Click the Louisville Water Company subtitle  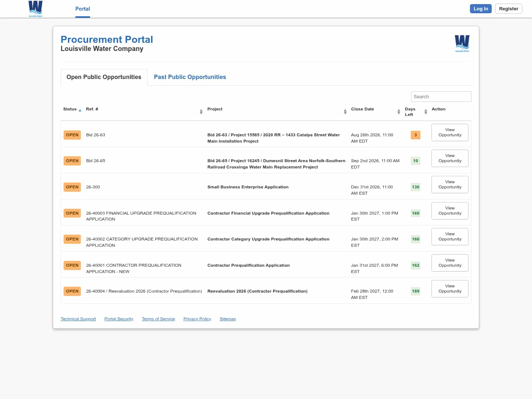(102, 49)
